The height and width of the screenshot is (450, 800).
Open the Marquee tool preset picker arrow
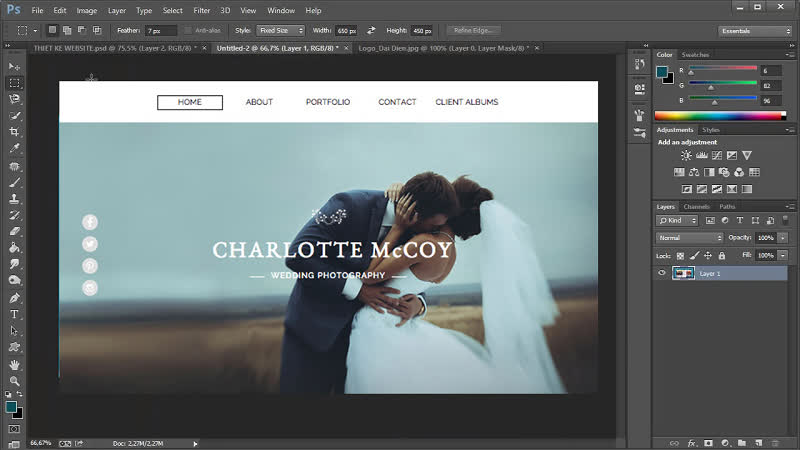click(x=35, y=31)
